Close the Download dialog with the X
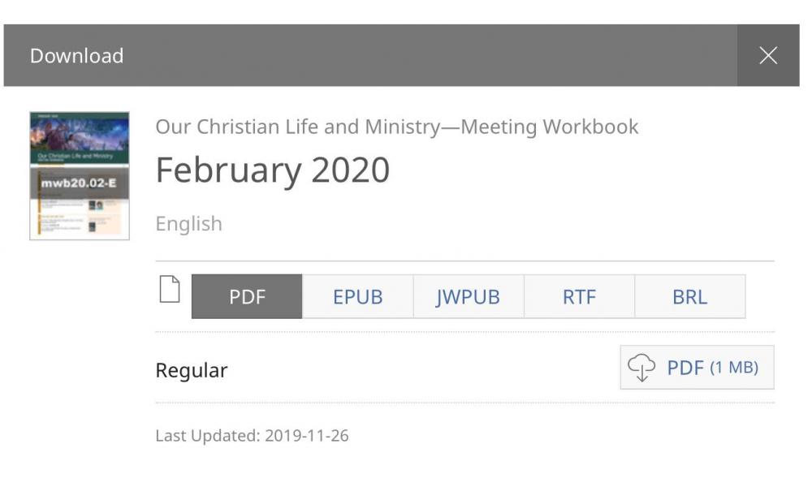This screenshot has width=812, height=504. (x=767, y=55)
